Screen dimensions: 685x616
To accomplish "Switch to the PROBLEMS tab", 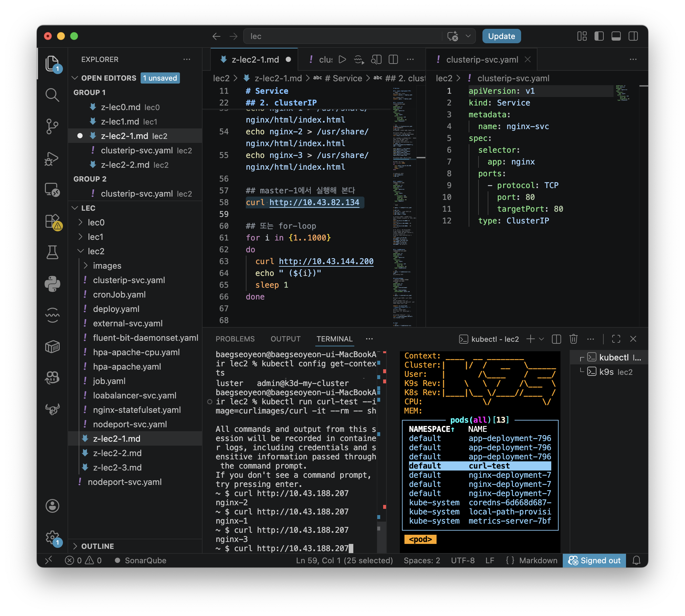I will 235,339.
